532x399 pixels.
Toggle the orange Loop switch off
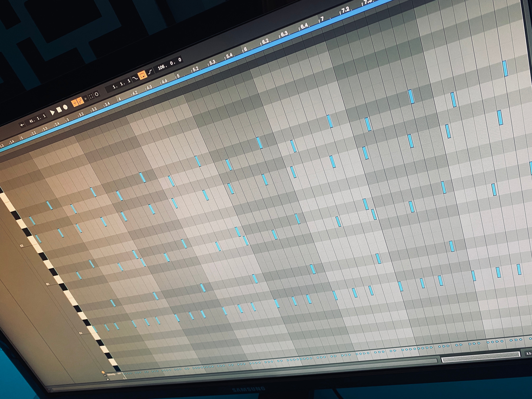[x=142, y=75]
